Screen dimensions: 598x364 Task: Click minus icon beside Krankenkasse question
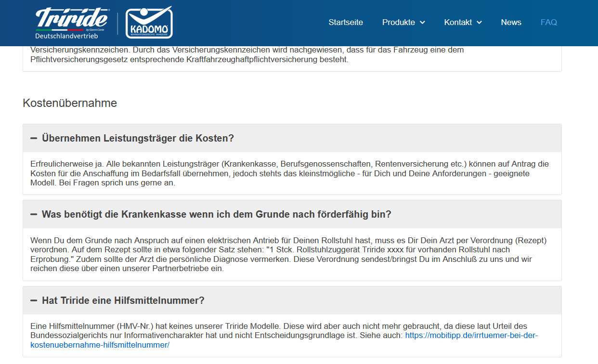click(x=34, y=214)
